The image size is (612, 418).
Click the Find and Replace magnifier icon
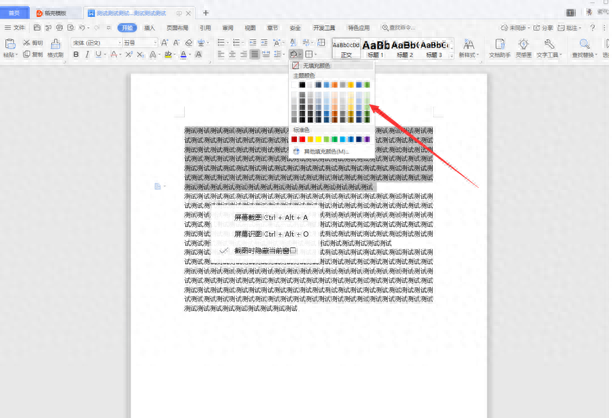click(582, 46)
